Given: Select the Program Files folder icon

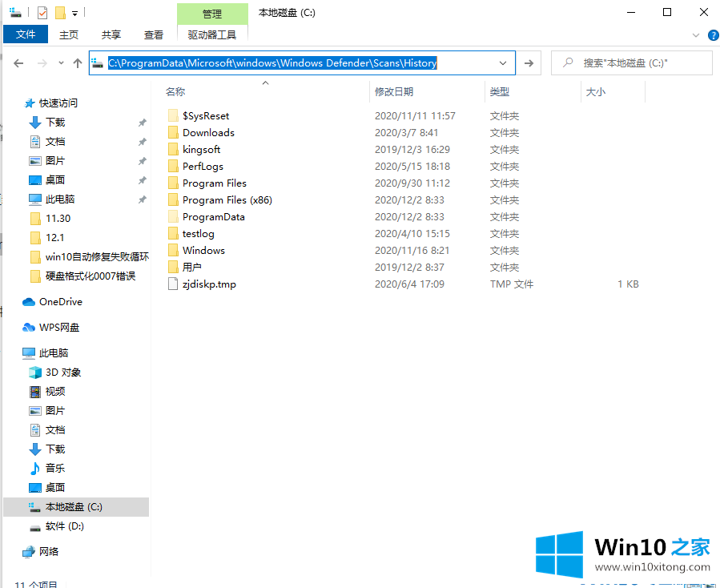Looking at the screenshot, I should pos(173,183).
